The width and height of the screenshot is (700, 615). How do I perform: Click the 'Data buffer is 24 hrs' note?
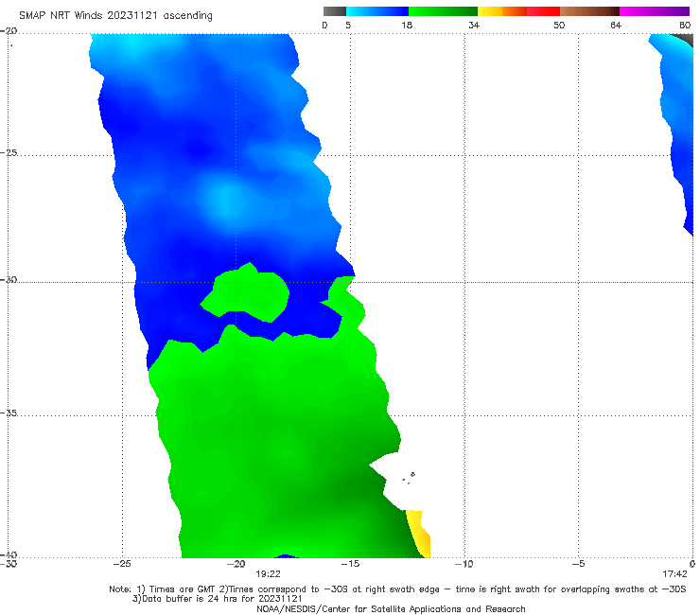pyautogui.click(x=217, y=599)
